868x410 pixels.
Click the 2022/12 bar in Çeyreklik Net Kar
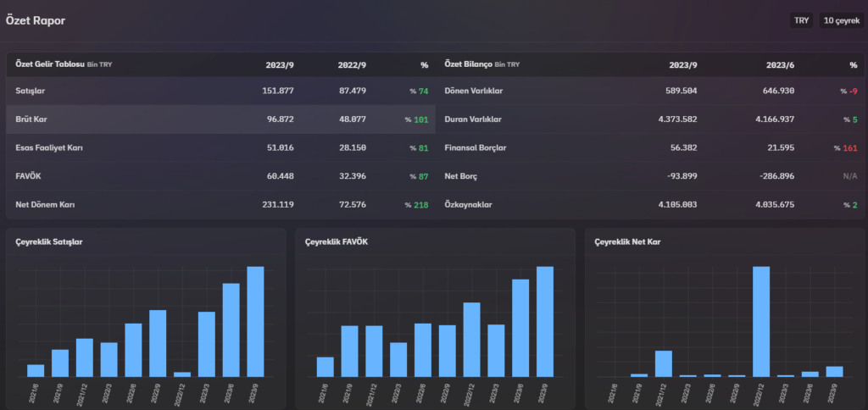coord(761,321)
